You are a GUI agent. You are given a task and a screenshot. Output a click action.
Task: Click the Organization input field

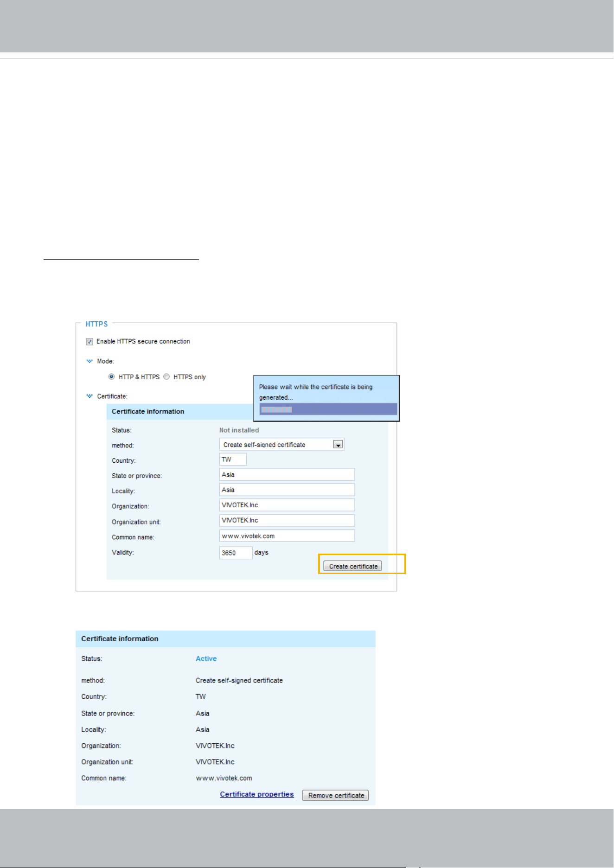tap(287, 505)
